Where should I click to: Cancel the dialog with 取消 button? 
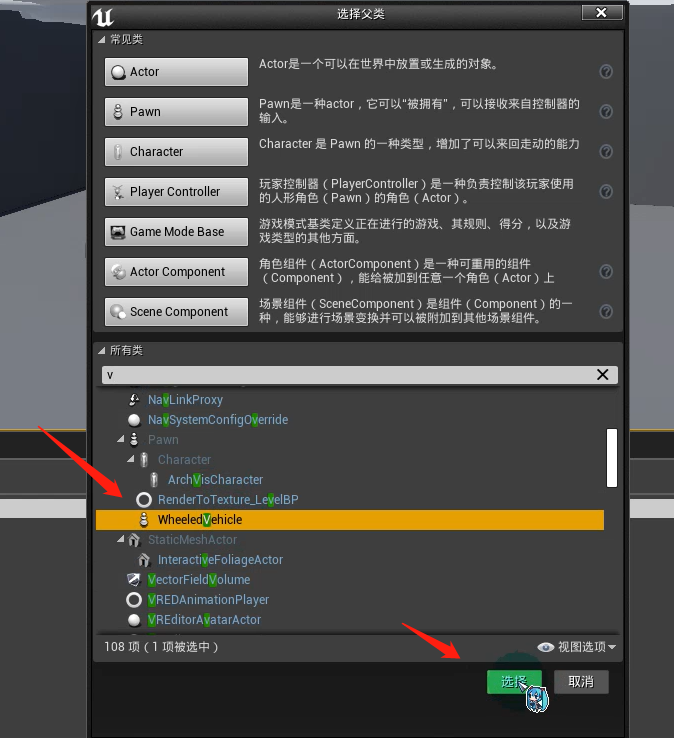[581, 682]
